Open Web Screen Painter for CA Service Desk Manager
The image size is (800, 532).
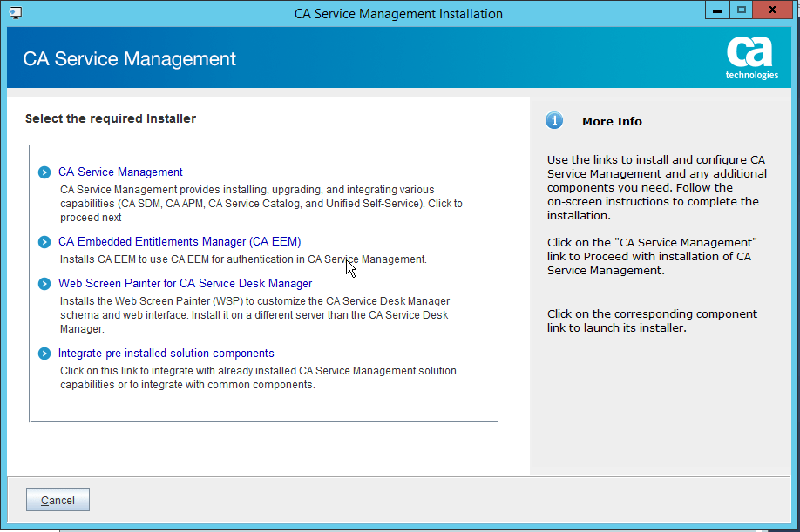pyautogui.click(x=186, y=283)
